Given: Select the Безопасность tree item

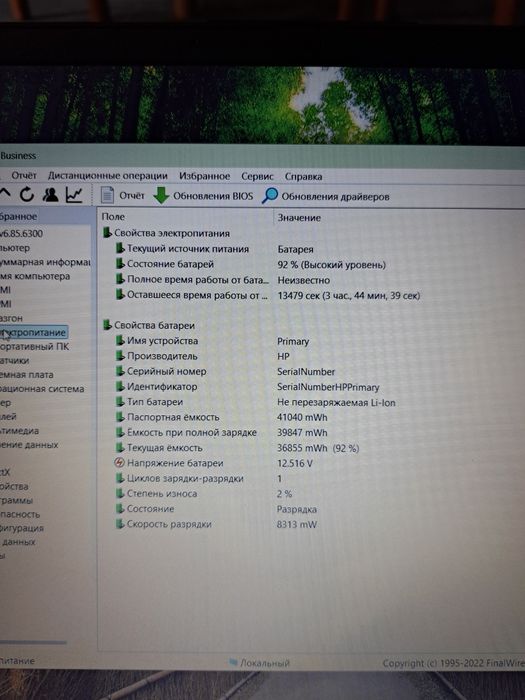Looking at the screenshot, I should click(x=20, y=514).
